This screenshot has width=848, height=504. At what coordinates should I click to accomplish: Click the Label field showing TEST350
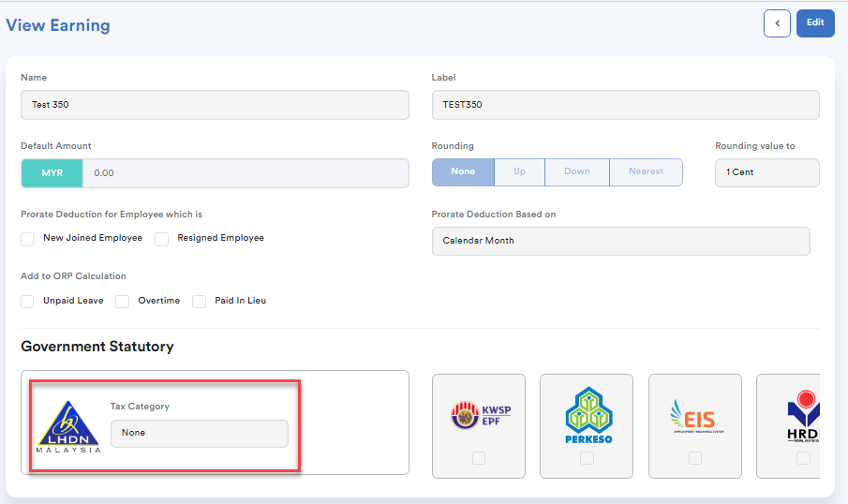click(x=626, y=105)
